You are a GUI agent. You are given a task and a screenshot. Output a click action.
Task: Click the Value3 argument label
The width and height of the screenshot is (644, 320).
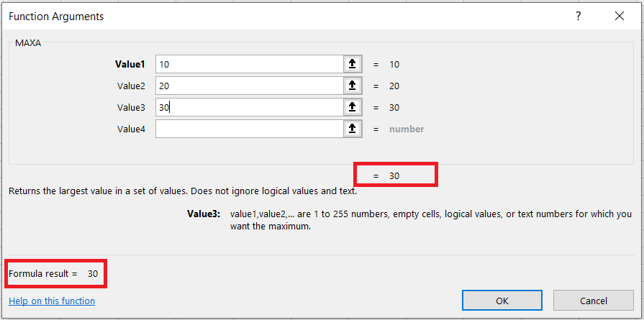[x=131, y=107]
